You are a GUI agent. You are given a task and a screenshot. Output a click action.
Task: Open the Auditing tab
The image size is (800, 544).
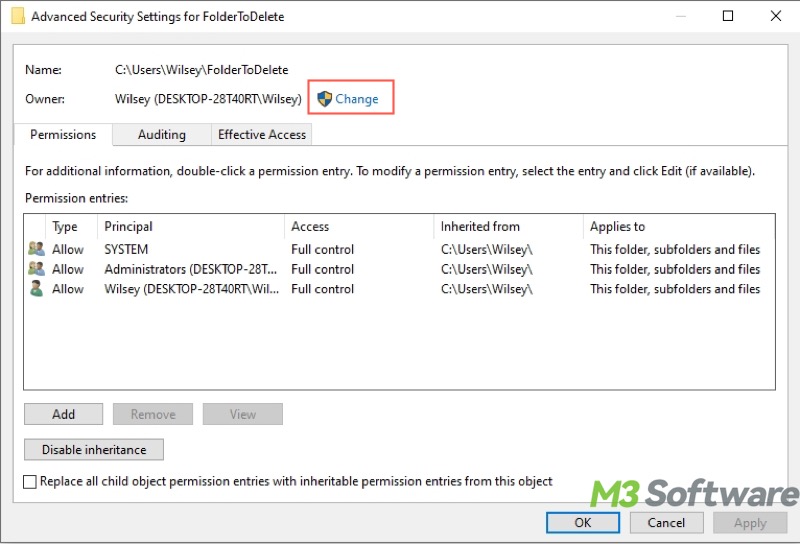162,135
